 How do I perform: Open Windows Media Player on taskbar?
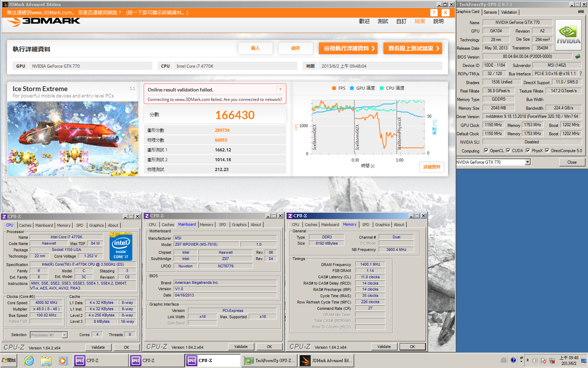click(x=63, y=360)
